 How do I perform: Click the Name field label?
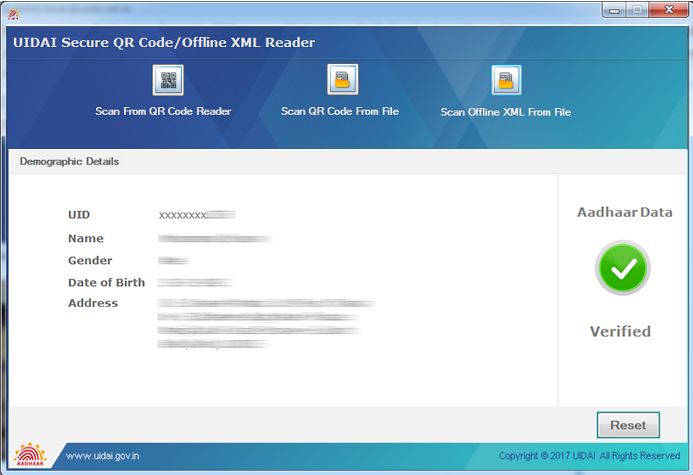click(86, 239)
